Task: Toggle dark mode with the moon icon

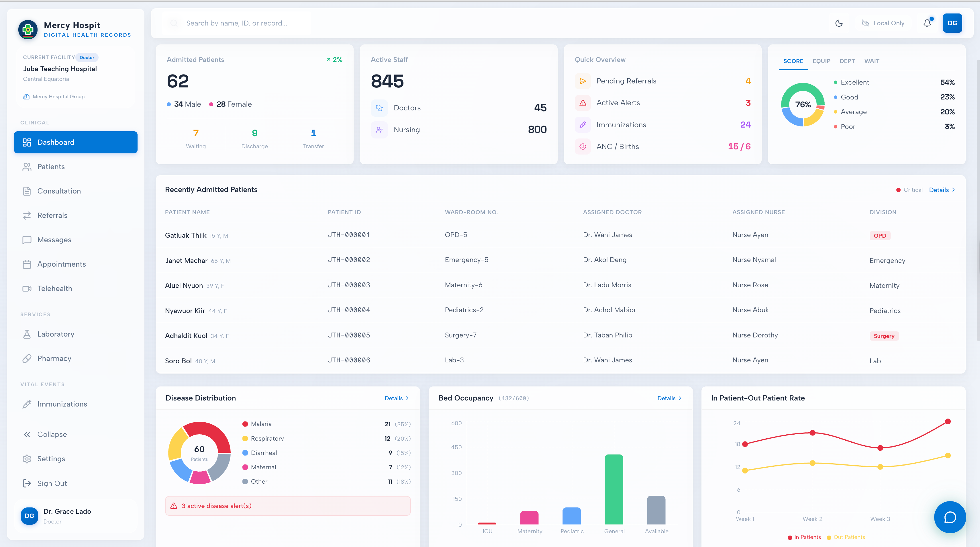Action: click(x=839, y=23)
